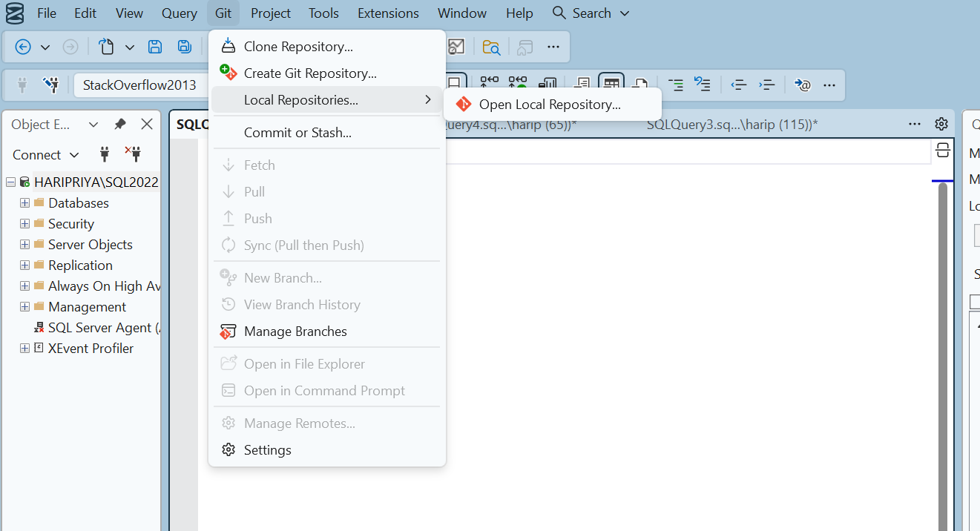Click Specify Values for Template Parameters icon

(802, 85)
